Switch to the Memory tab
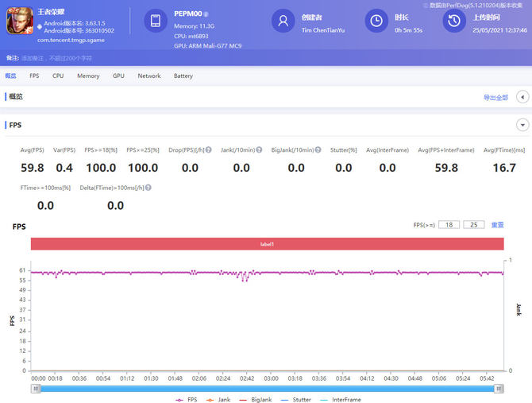Screen dimensions: 532x403 (x=88, y=76)
